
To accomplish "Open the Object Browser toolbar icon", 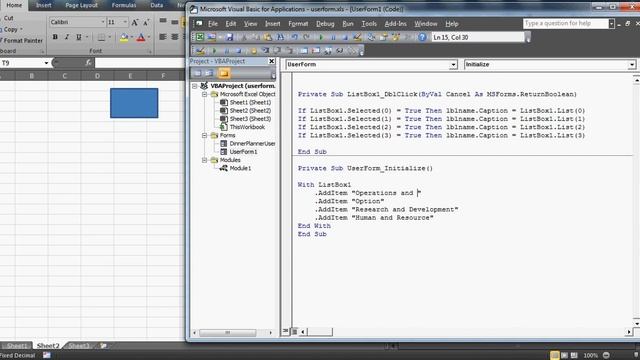I will [396, 37].
